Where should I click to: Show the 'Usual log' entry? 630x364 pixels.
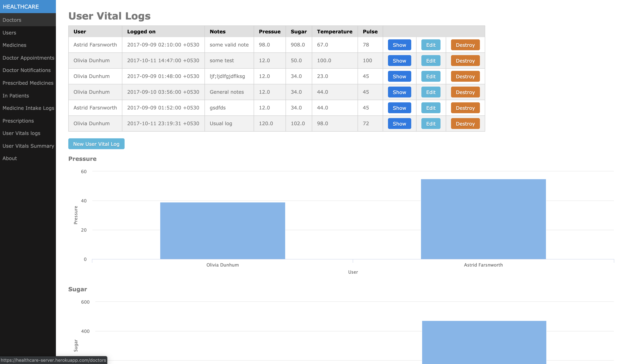coord(399,124)
